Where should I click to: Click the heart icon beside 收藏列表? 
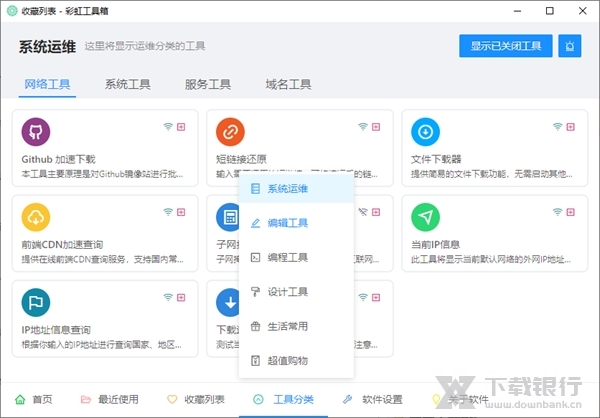[x=172, y=400]
